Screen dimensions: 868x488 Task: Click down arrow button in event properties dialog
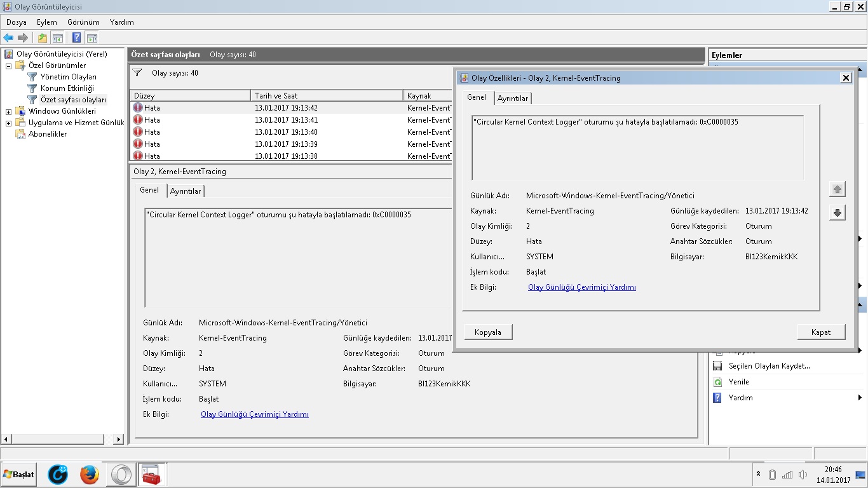837,213
